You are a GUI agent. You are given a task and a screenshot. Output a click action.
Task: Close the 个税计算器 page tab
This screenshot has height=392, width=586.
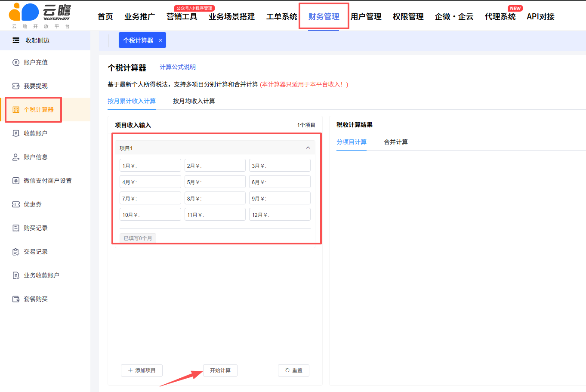click(x=160, y=40)
